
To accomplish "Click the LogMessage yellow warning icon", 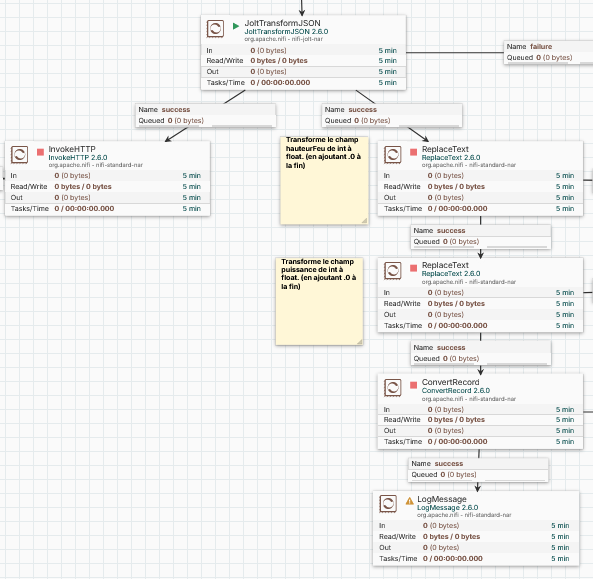I will coord(409,501).
